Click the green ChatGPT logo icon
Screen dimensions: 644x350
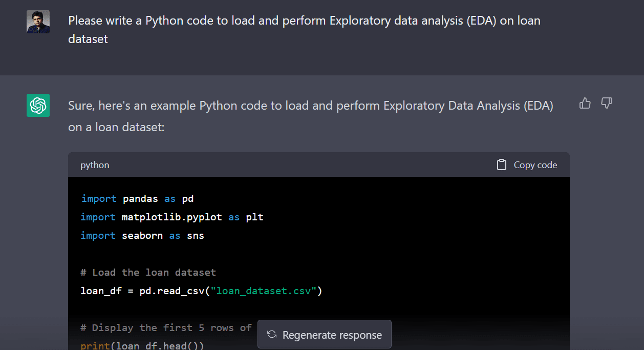coord(38,105)
